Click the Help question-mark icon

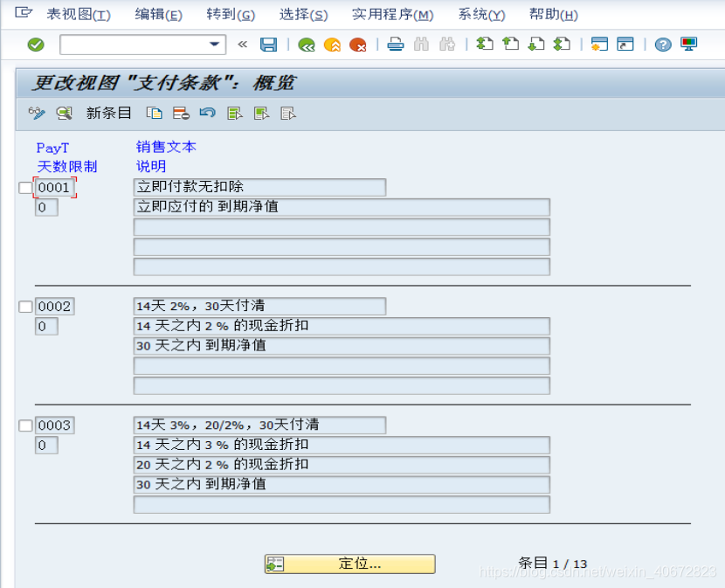tap(662, 44)
